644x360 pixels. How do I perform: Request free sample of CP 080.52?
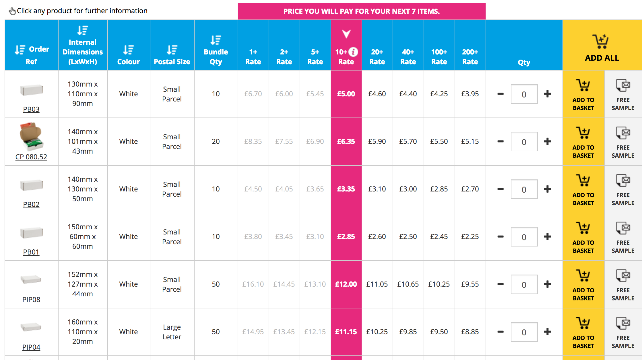[x=623, y=142]
